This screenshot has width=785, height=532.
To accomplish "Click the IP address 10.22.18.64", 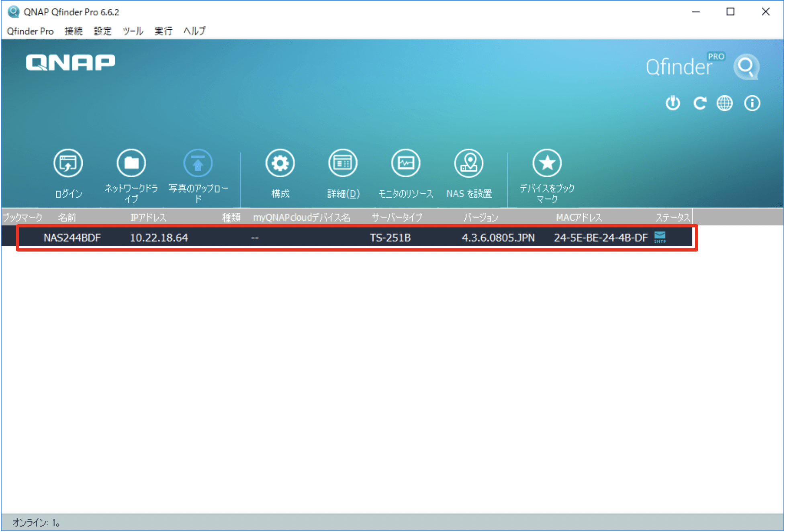I will point(159,237).
